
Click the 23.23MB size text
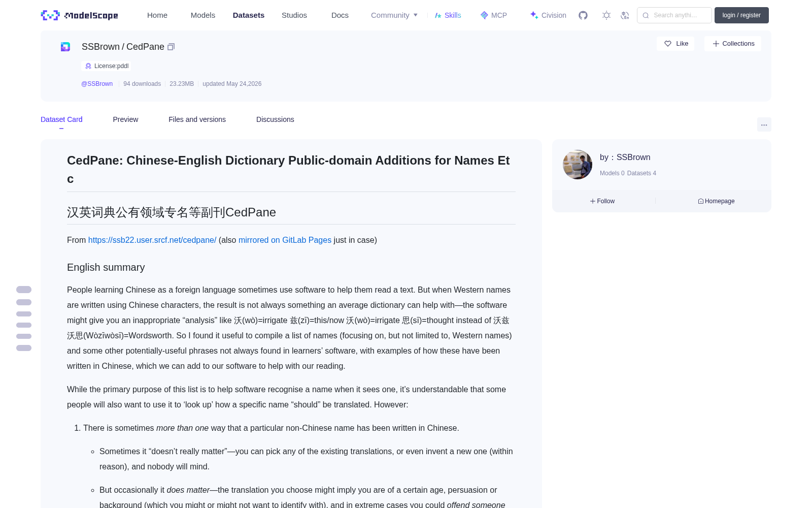pos(182,84)
